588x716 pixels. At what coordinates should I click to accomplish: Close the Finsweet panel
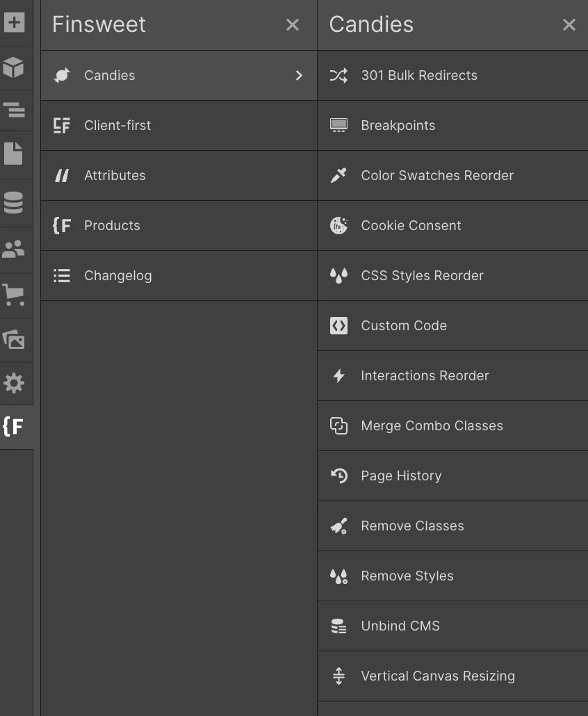(x=293, y=24)
